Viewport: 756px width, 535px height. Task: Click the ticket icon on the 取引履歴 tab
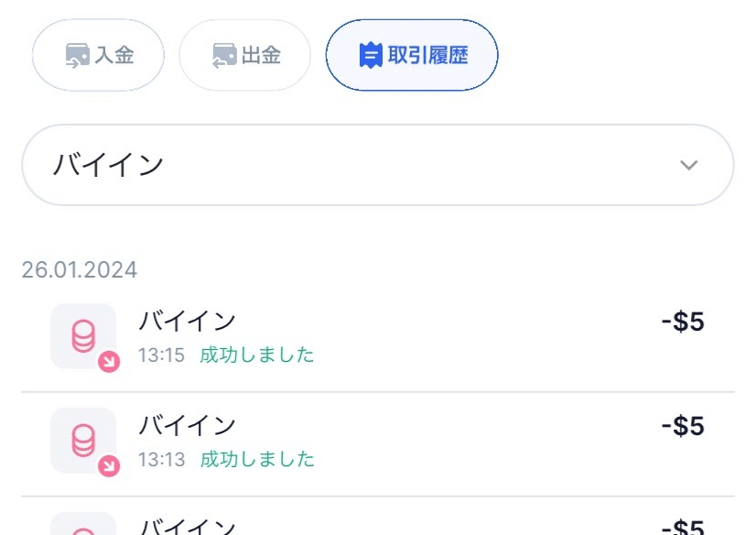[370, 55]
